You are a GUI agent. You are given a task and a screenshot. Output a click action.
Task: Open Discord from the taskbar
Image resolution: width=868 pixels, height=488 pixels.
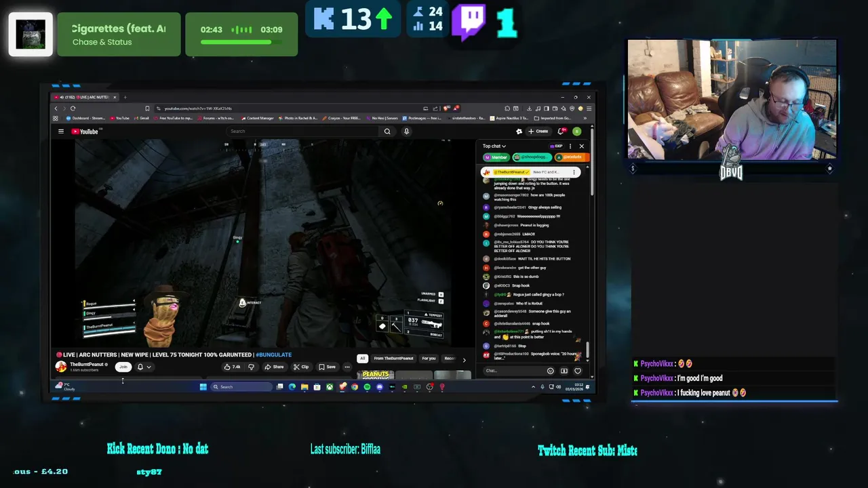click(379, 387)
